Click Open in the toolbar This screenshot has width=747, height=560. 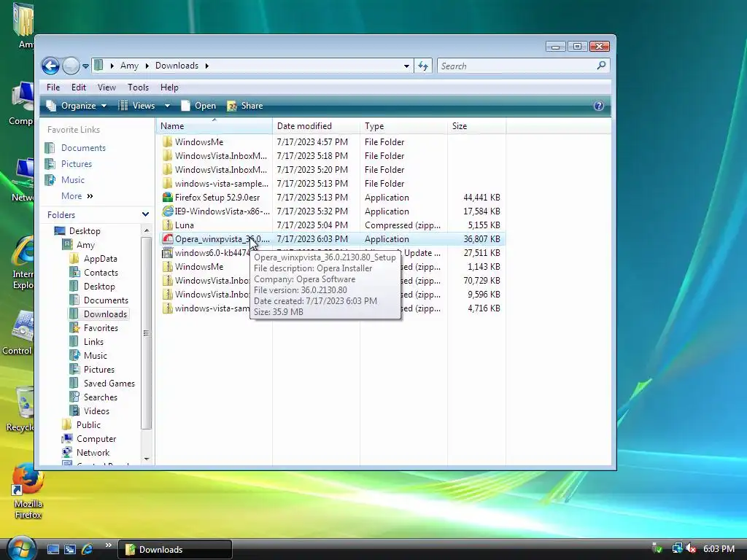[x=198, y=106]
